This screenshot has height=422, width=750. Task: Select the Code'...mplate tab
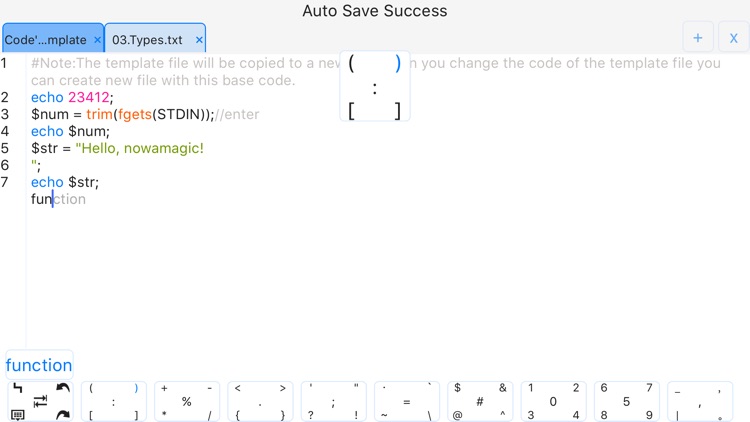click(x=45, y=40)
